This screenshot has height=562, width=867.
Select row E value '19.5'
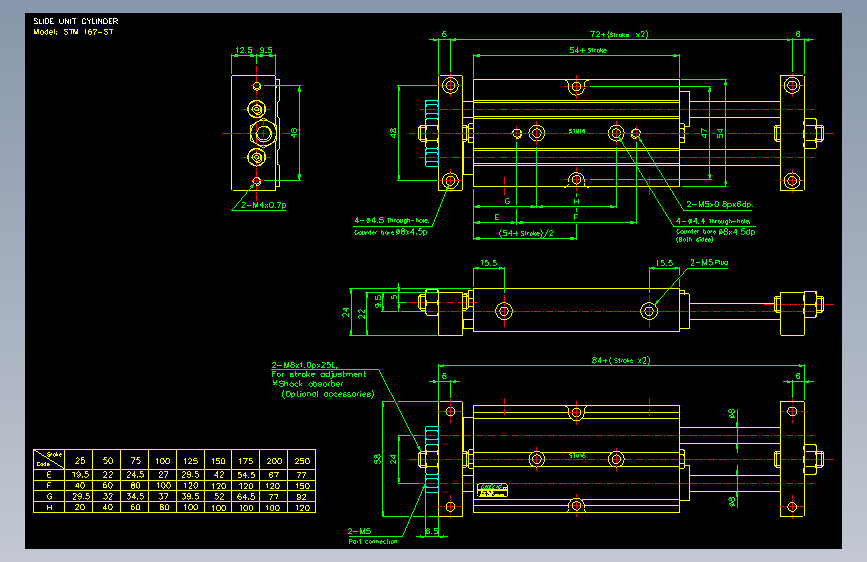pos(80,475)
